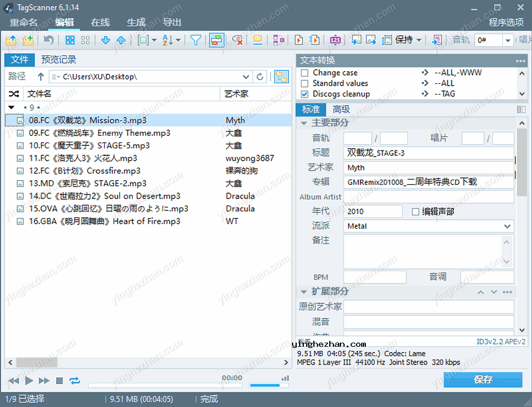Uncheck the Discogs cleanup checkbox
This screenshot has height=407, width=532.
305,94
